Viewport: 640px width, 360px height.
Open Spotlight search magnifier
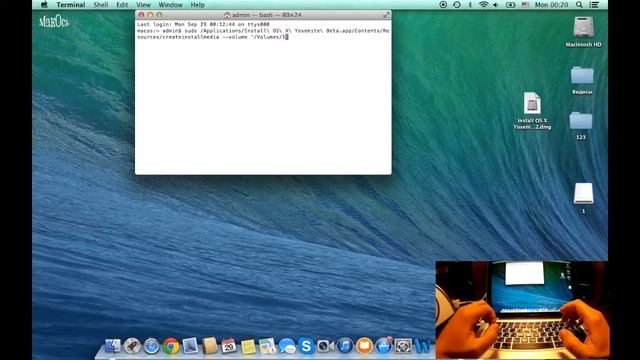579,5
